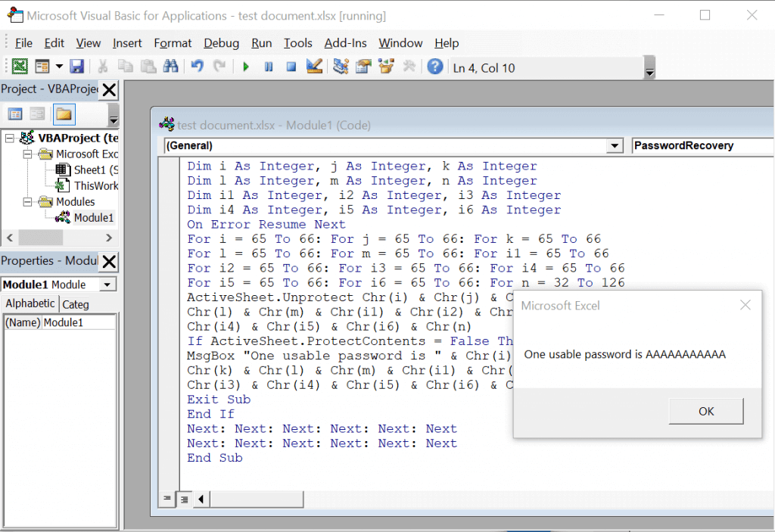Screen dimensions: 775x532
Task: Click the View Object icon in Project pane
Action: [38, 114]
